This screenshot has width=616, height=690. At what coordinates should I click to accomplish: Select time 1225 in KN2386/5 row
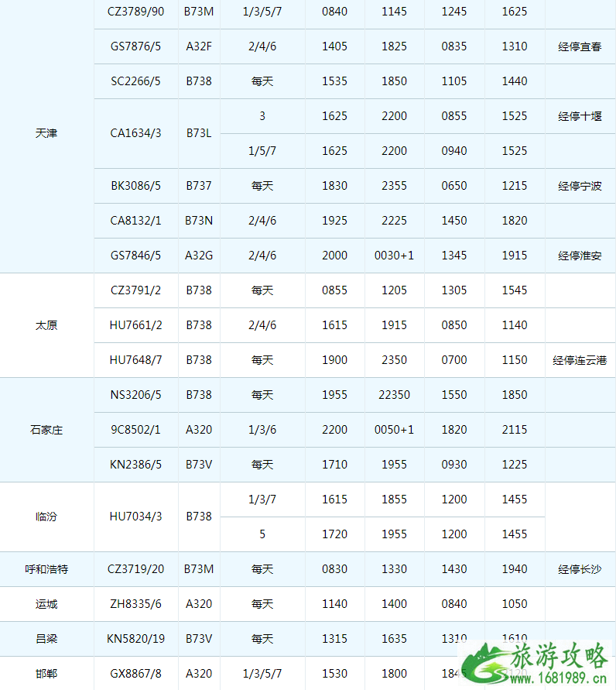click(515, 464)
